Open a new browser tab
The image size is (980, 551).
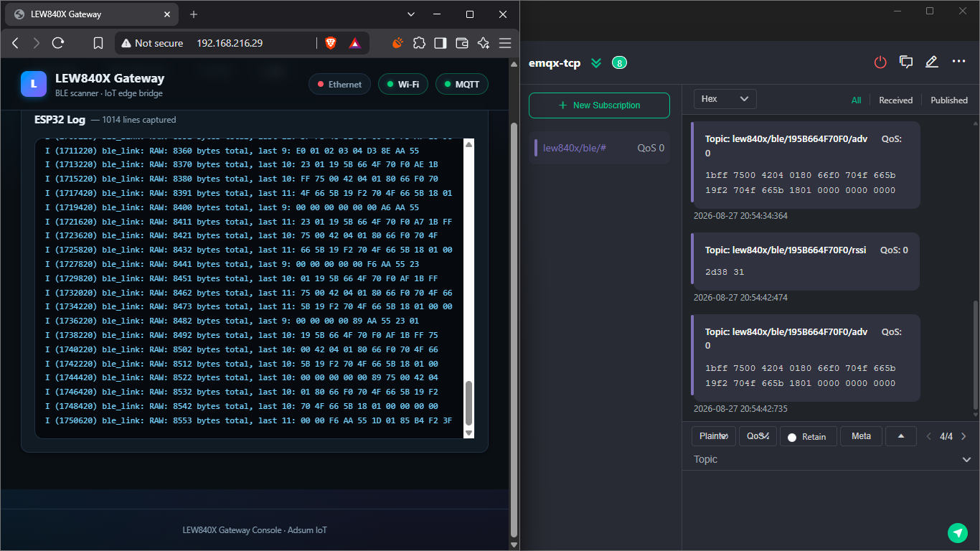194,14
